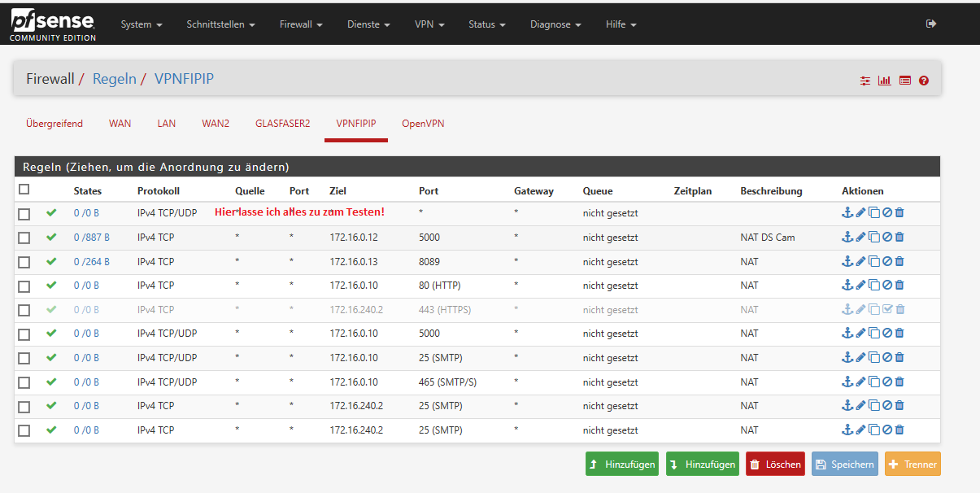
Task: Disable the 465 (SMTP/S) rule
Action: coord(887,382)
